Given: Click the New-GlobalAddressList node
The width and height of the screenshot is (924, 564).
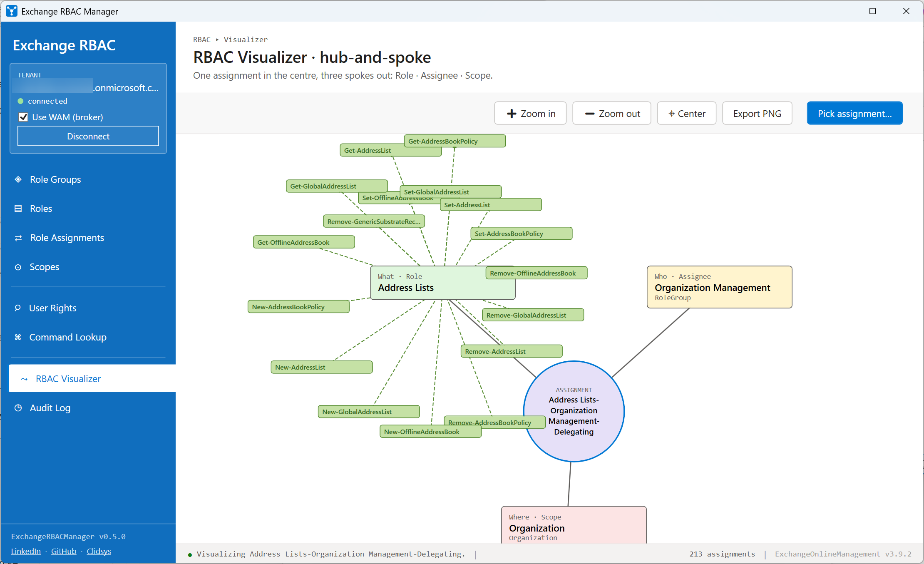Looking at the screenshot, I should pyautogui.click(x=369, y=412).
